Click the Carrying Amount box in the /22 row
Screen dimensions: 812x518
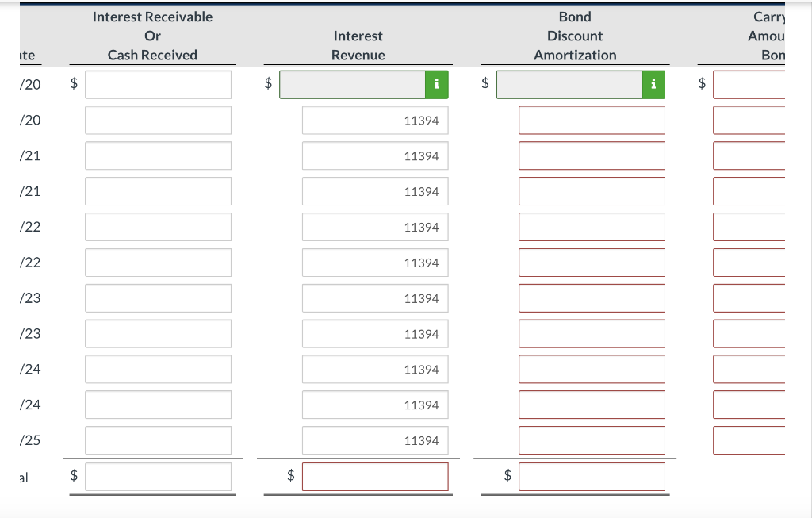click(x=749, y=227)
